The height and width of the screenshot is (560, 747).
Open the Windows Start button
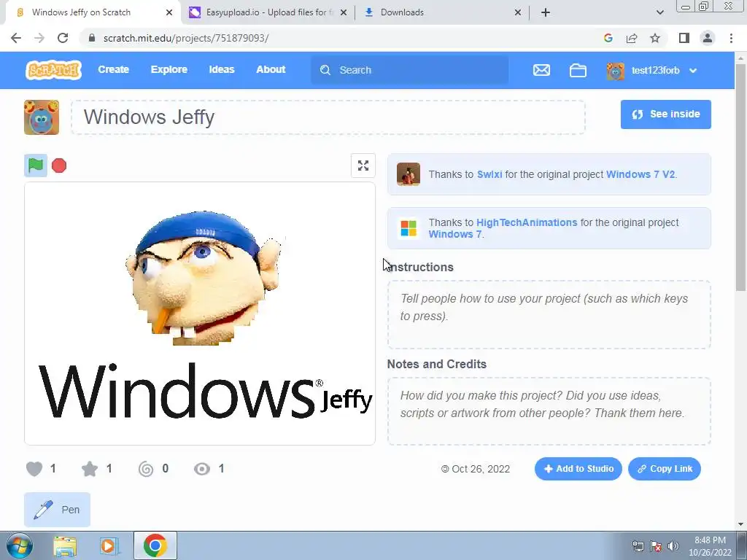point(19,545)
